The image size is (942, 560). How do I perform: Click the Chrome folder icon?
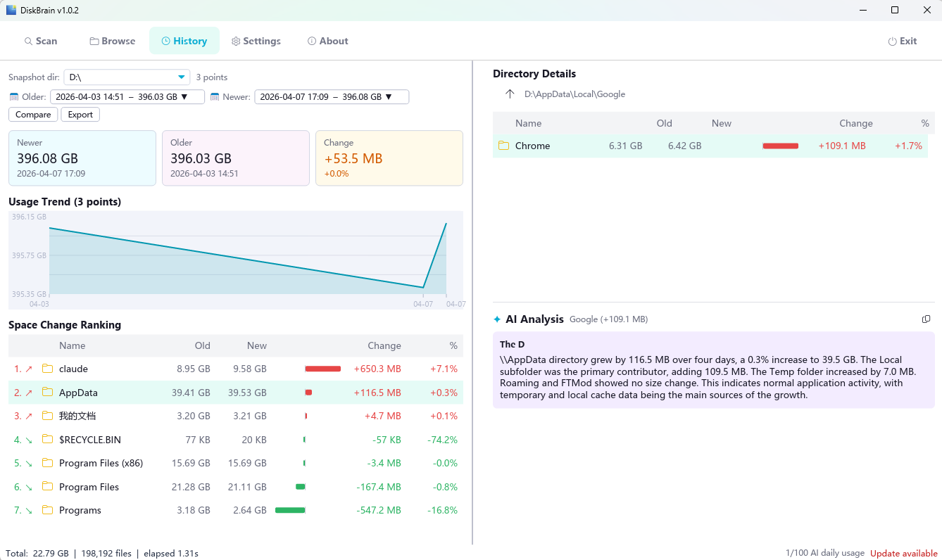point(503,146)
